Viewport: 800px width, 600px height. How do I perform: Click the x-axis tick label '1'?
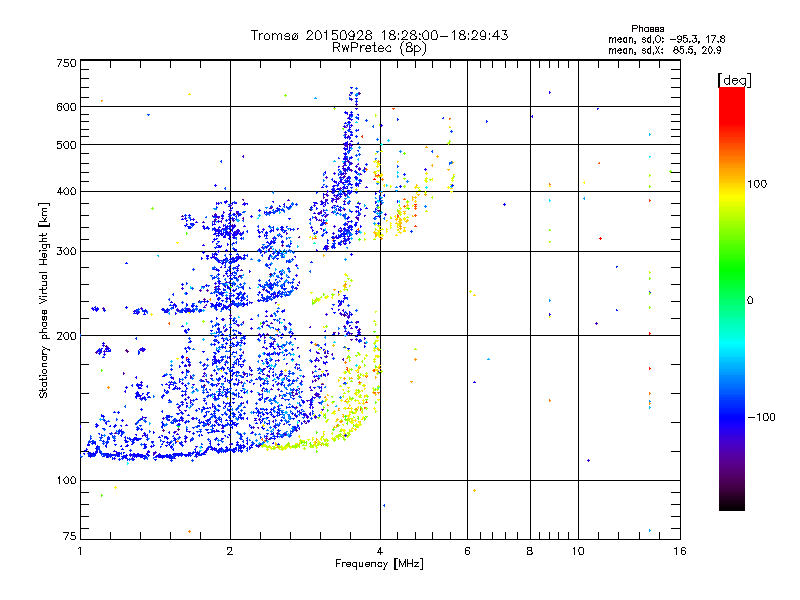80,551
